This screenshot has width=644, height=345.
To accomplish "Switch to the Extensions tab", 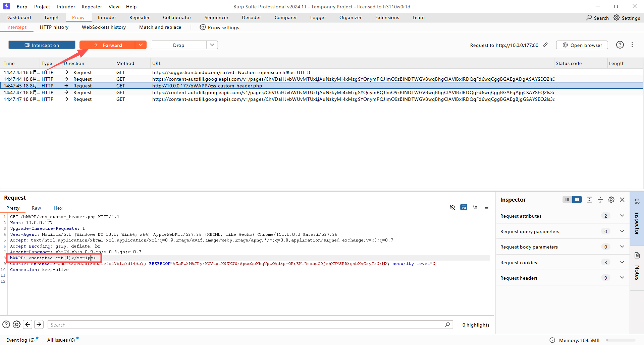I will tap(387, 17).
